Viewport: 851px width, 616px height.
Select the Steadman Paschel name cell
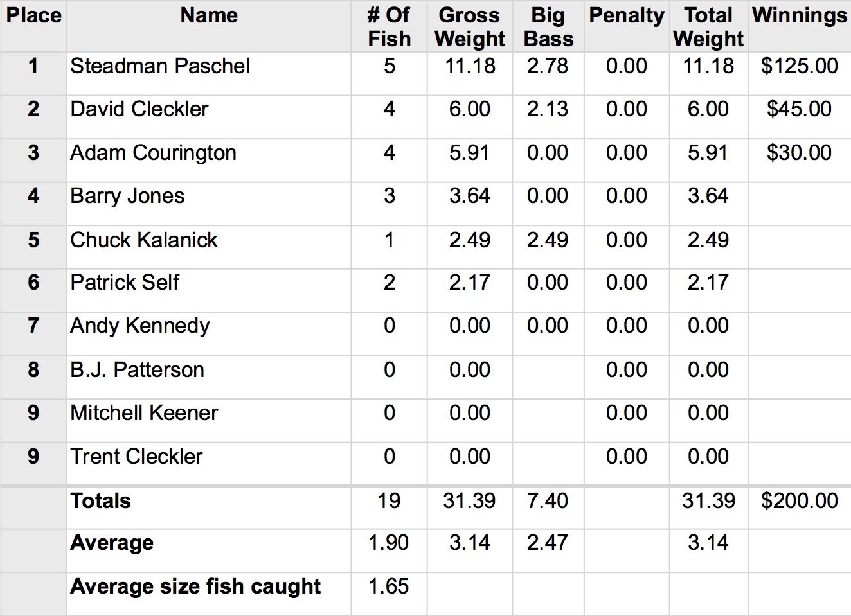click(160, 66)
